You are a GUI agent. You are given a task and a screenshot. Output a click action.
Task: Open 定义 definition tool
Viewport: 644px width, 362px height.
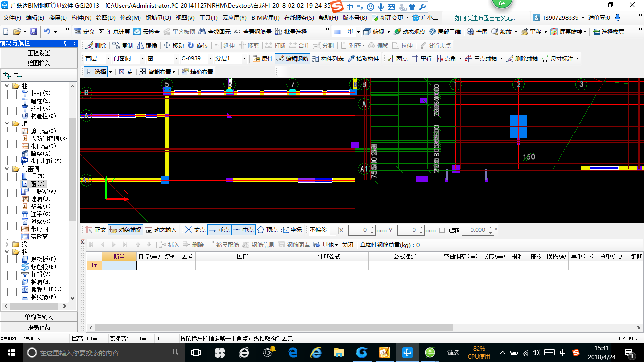point(84,32)
